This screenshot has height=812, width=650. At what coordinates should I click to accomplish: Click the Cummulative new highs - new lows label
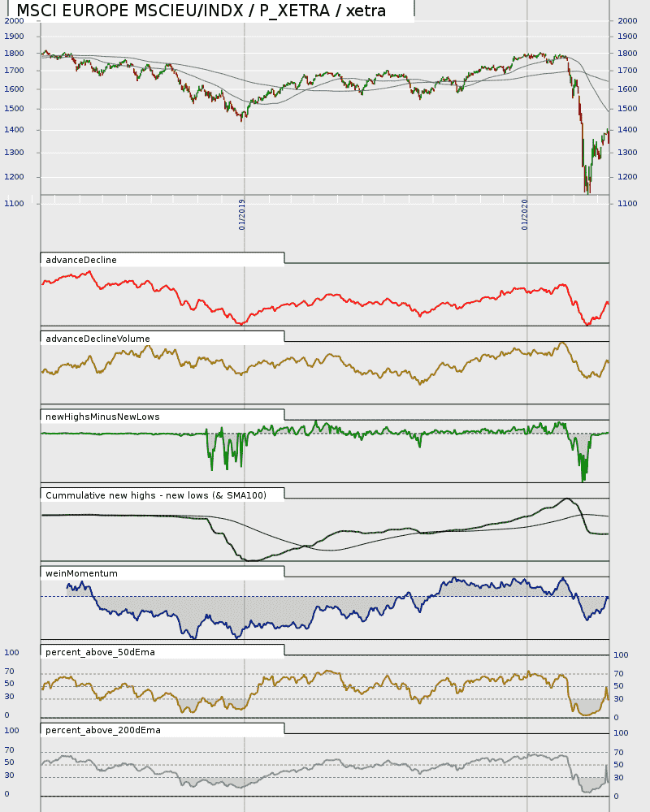click(156, 495)
